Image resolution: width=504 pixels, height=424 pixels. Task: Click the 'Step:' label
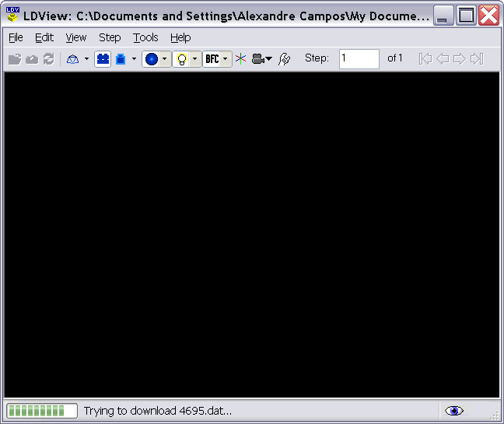pyautogui.click(x=317, y=58)
